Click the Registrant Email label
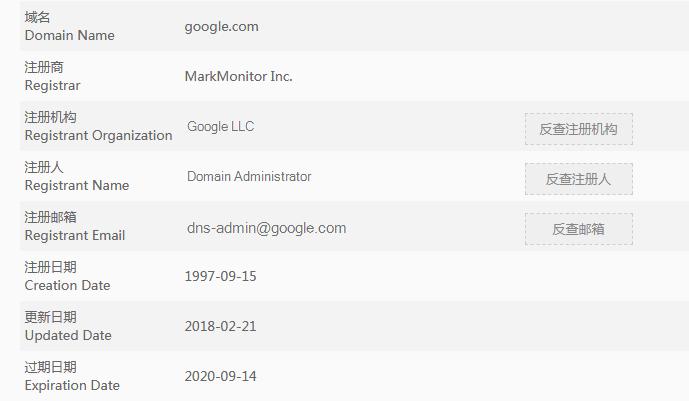 (75, 236)
